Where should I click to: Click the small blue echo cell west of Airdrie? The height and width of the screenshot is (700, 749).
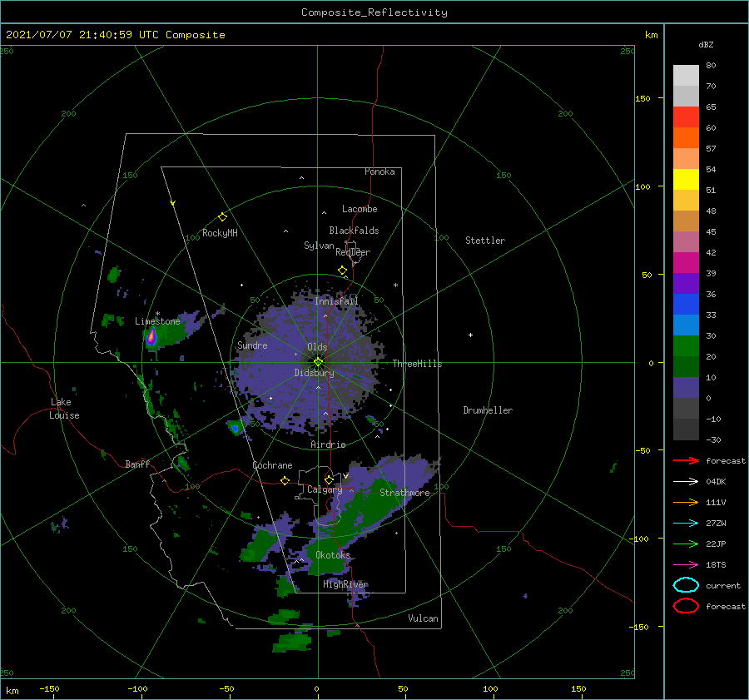click(235, 428)
